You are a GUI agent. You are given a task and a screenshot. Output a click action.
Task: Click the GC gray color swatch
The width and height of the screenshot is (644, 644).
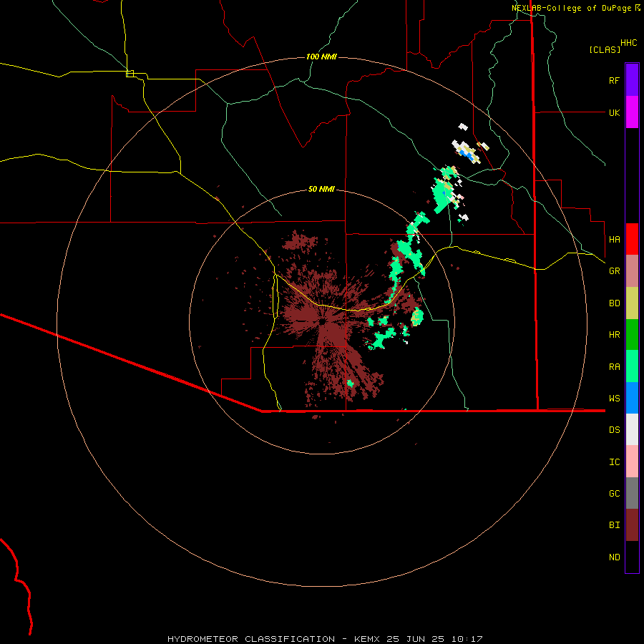click(632, 493)
